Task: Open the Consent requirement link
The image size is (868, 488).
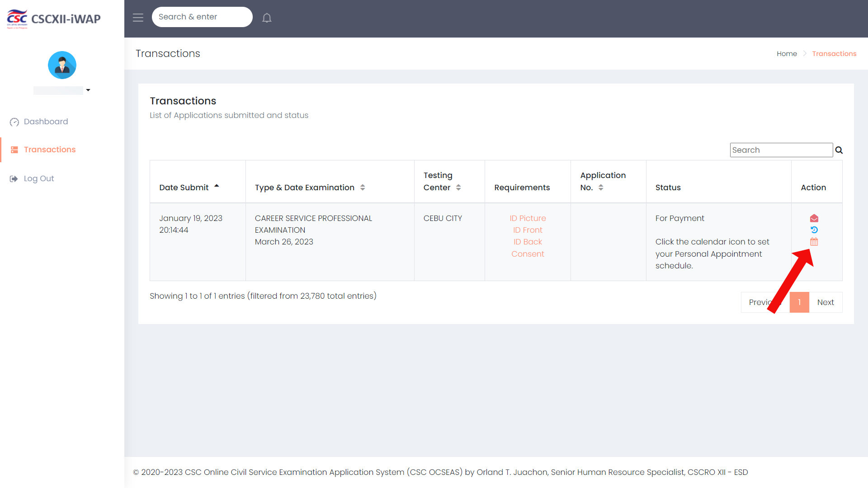Action: pos(528,254)
